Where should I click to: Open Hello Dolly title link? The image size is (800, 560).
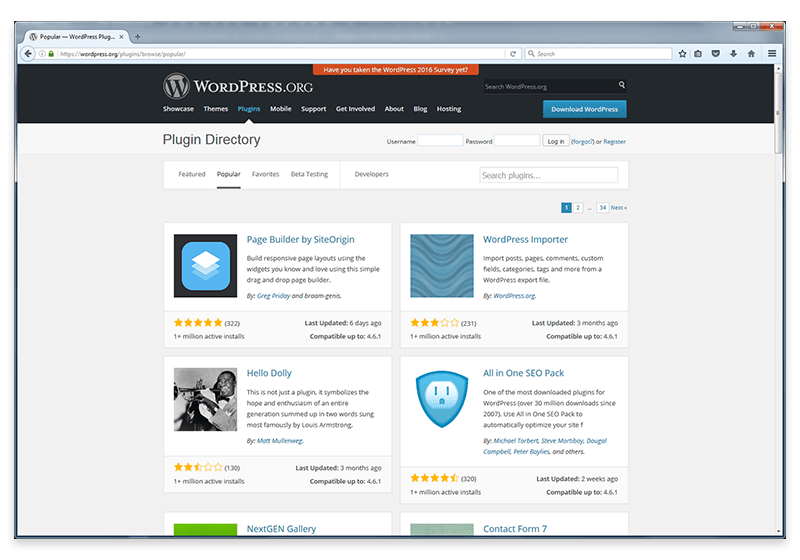tap(269, 373)
